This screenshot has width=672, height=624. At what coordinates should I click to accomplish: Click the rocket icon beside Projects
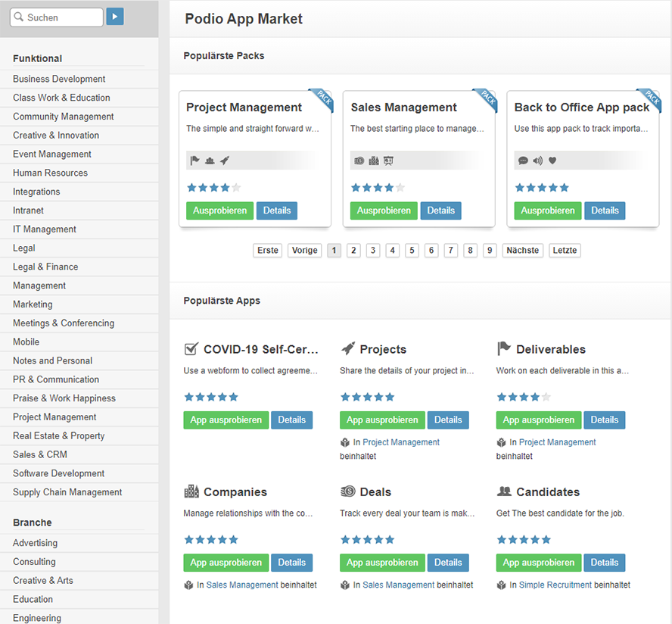click(x=348, y=349)
